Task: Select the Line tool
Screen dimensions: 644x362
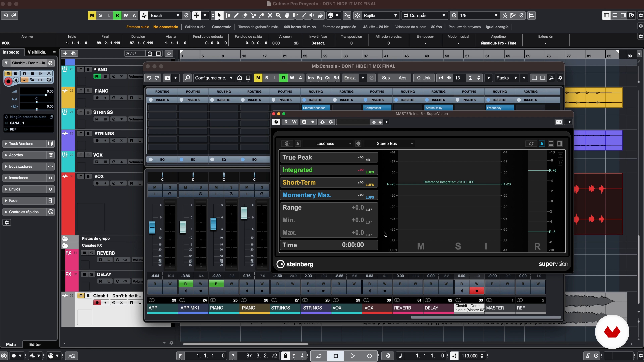Action: tap(304, 15)
